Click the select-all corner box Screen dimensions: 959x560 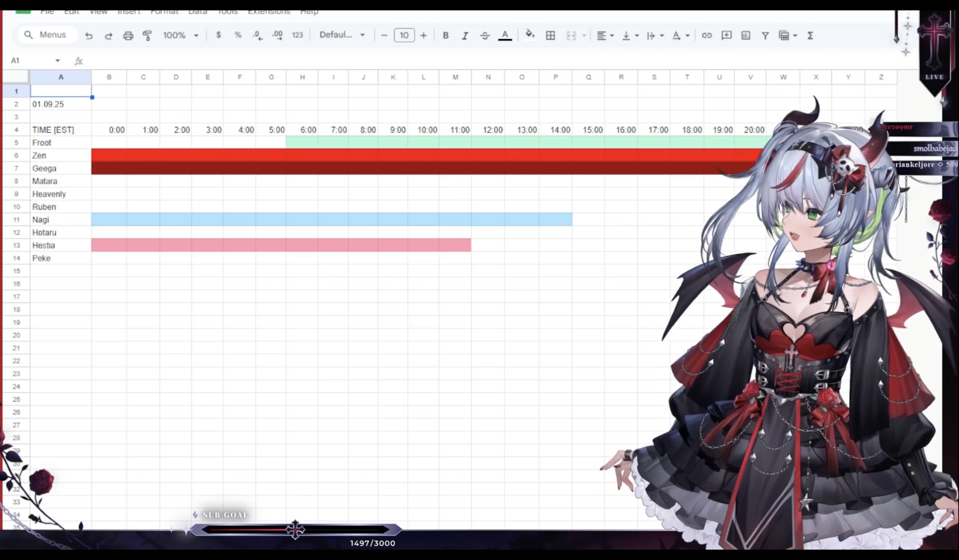click(16, 77)
